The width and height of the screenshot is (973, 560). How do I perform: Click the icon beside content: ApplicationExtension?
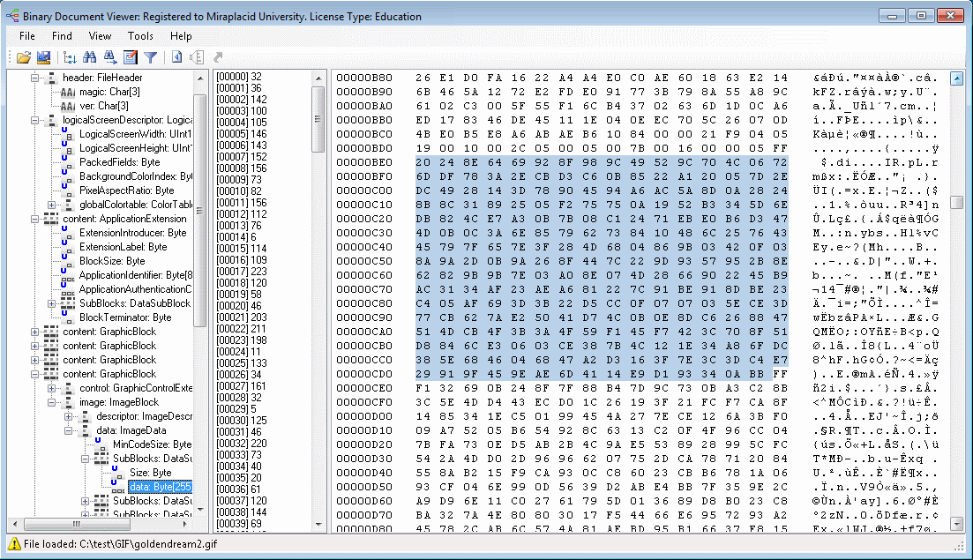51,219
